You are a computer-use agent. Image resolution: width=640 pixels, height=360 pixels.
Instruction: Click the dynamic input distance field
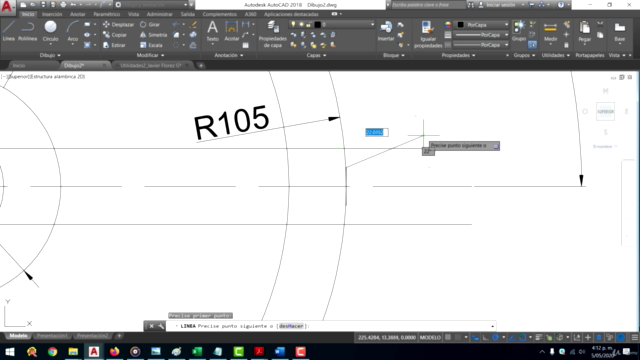click(376, 132)
